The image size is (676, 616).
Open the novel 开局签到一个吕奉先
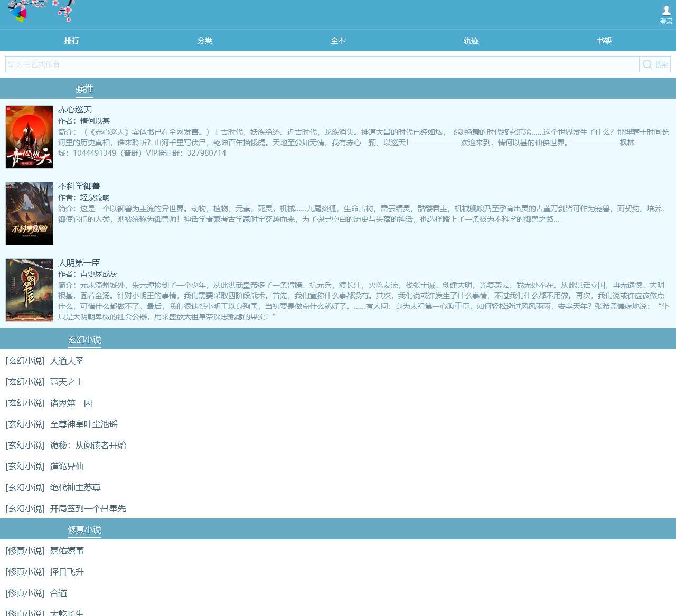88,509
